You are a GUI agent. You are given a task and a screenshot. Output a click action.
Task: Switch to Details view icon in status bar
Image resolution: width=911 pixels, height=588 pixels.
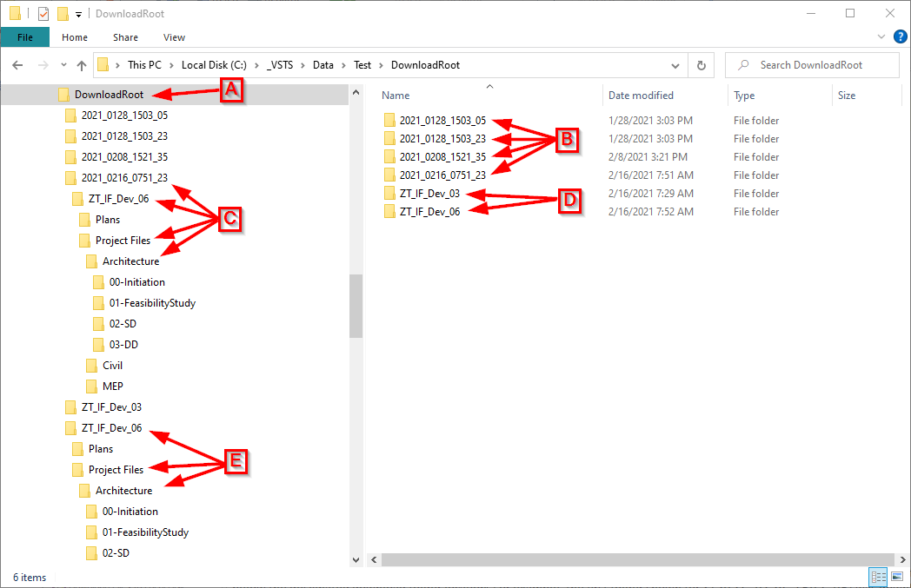coord(879,577)
